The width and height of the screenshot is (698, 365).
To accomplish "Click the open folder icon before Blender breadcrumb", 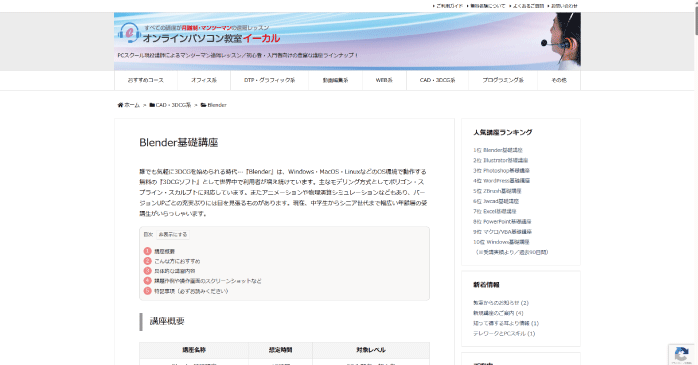I will [203, 105].
